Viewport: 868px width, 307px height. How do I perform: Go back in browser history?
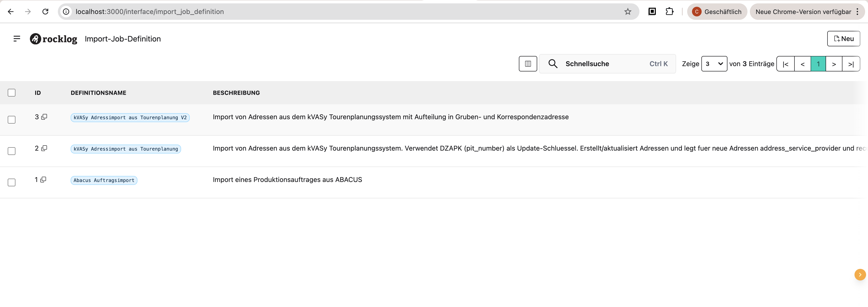click(x=10, y=12)
